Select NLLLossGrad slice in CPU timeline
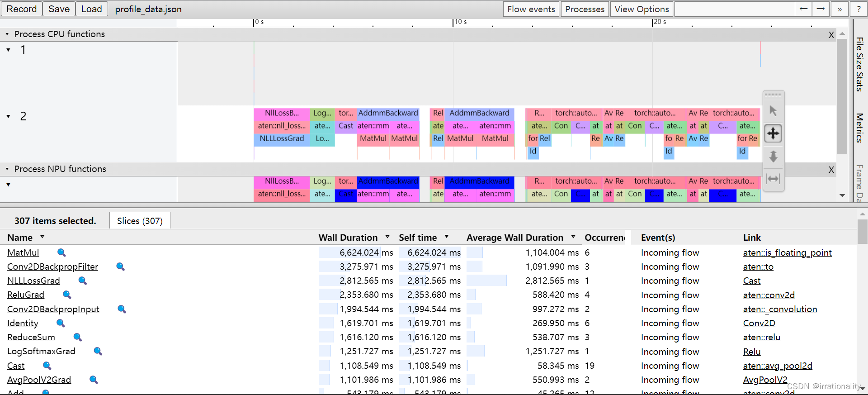The image size is (868, 395). point(282,138)
